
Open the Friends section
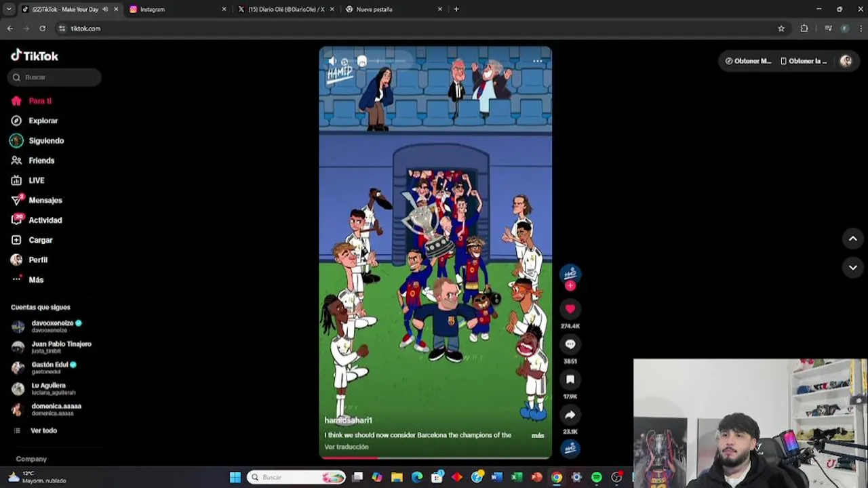click(33, 161)
